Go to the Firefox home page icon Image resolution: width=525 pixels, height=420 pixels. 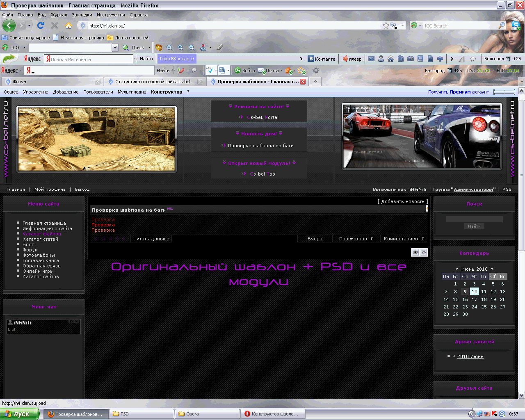coord(68,25)
